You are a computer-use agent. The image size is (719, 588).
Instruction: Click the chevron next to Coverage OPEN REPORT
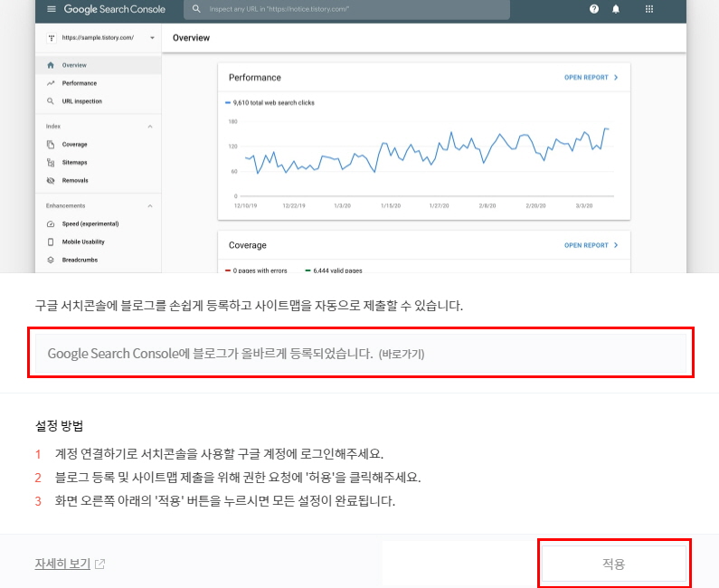(616, 245)
